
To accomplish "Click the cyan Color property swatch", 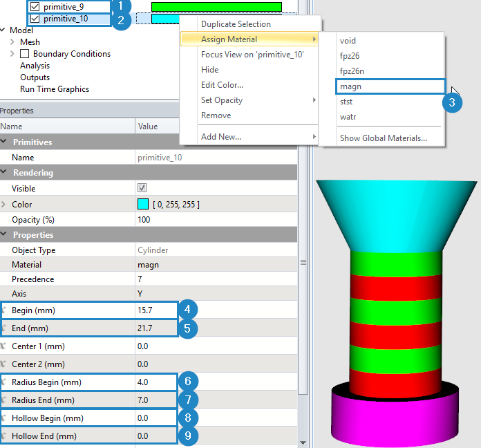I will (x=143, y=204).
